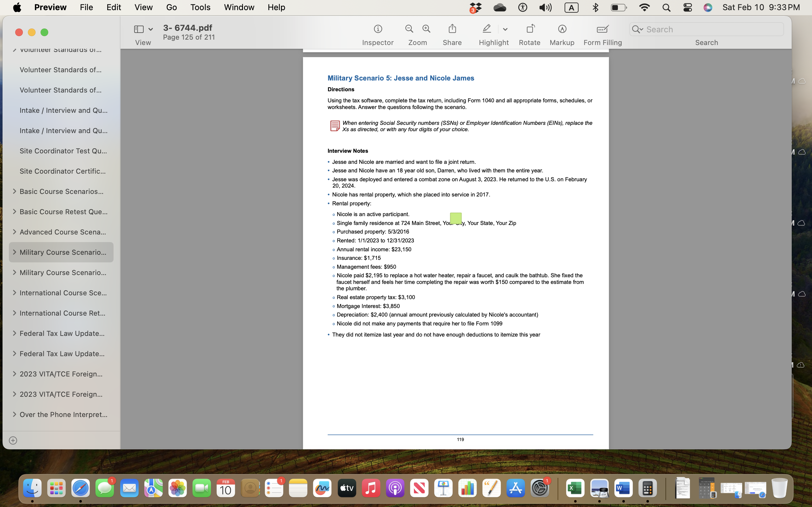Expand the Advanced Course Scenarios item
Viewport: 812px width, 507px height.
14,232
